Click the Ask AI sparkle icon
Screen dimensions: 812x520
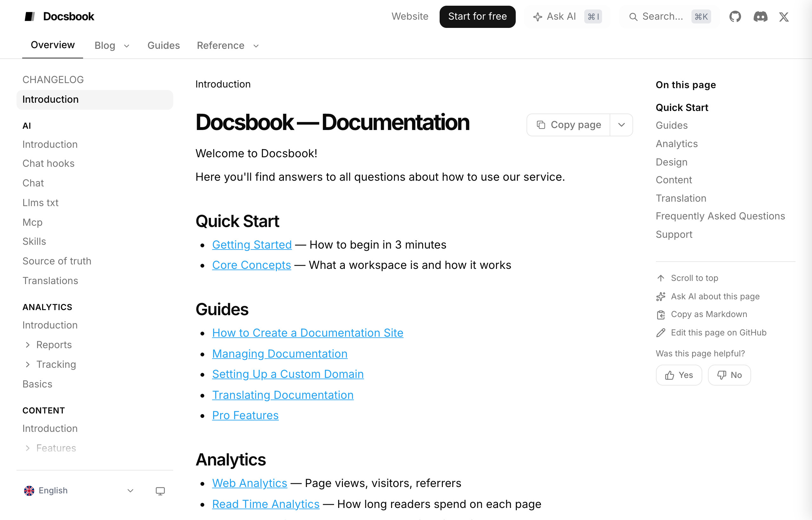point(537,16)
